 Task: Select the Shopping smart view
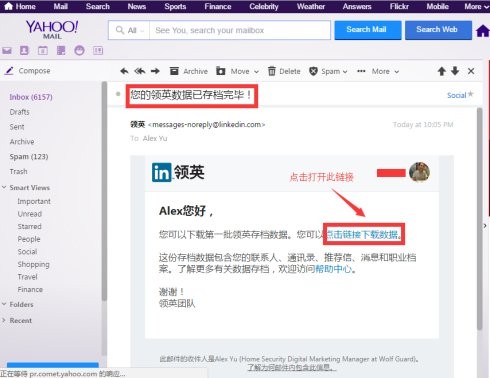[x=33, y=264]
